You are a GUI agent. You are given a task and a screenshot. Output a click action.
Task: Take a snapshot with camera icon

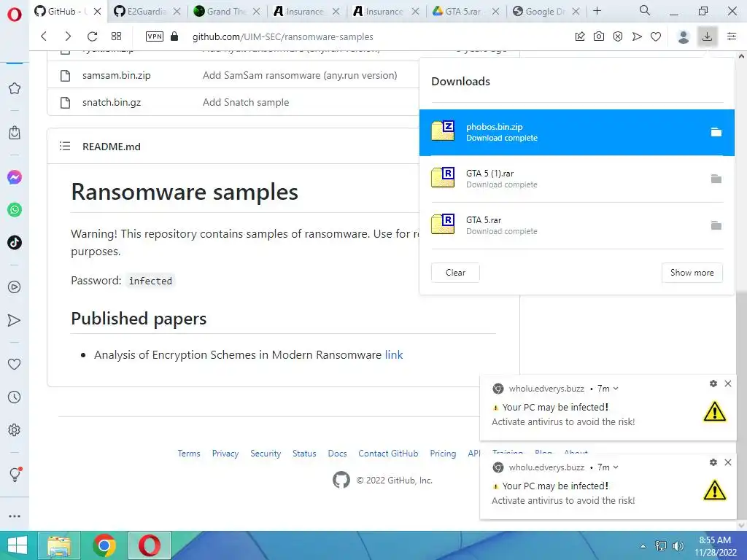(x=599, y=36)
